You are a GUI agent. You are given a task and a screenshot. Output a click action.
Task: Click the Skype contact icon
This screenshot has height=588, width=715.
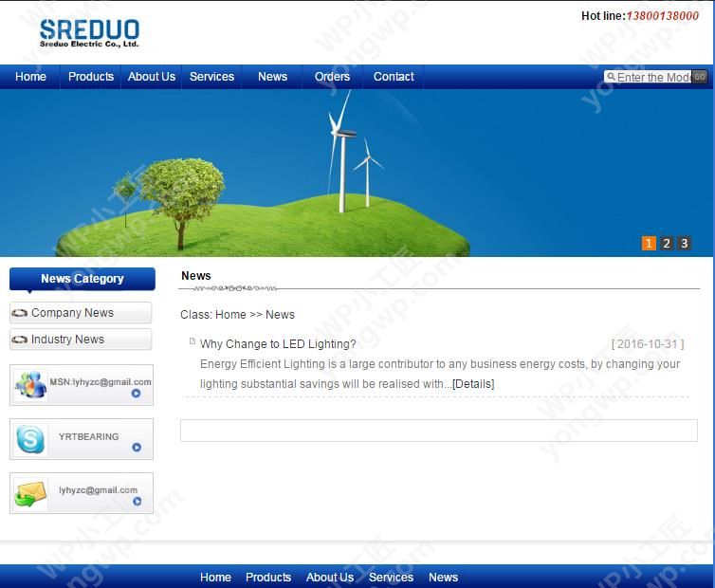30,439
